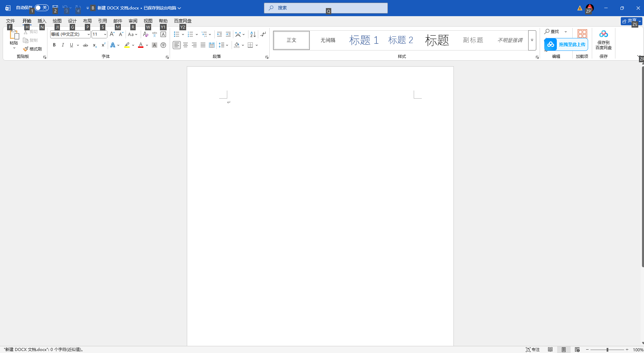This screenshot has width=644, height=353.
Task: Expand the styles gallery
Action: click(x=532, y=40)
